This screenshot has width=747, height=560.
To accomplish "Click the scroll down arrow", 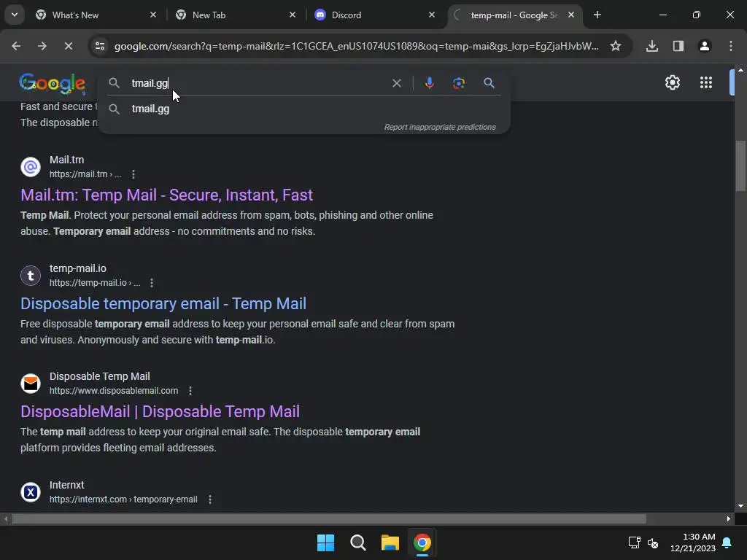I will click(740, 506).
